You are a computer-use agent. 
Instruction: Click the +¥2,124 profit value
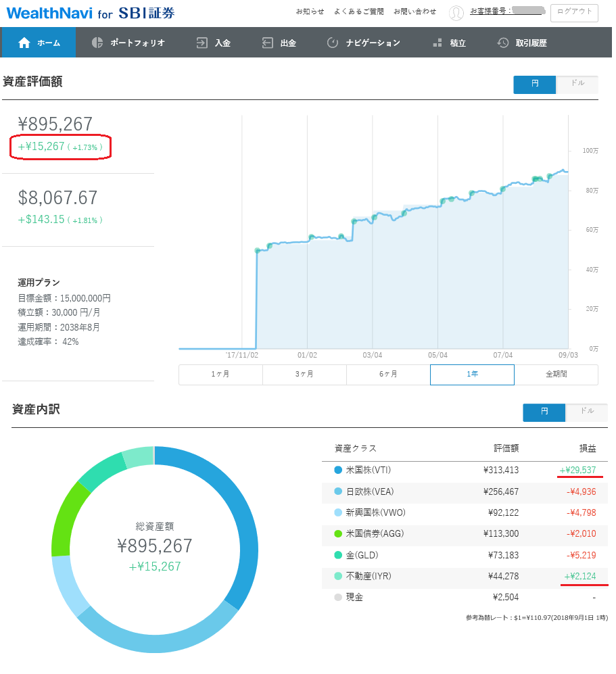coord(580,576)
